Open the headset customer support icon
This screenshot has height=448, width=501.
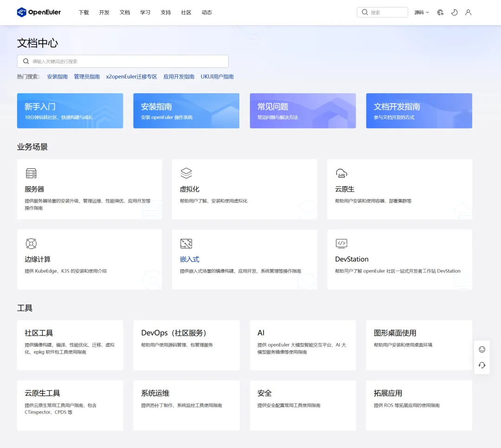point(482,365)
